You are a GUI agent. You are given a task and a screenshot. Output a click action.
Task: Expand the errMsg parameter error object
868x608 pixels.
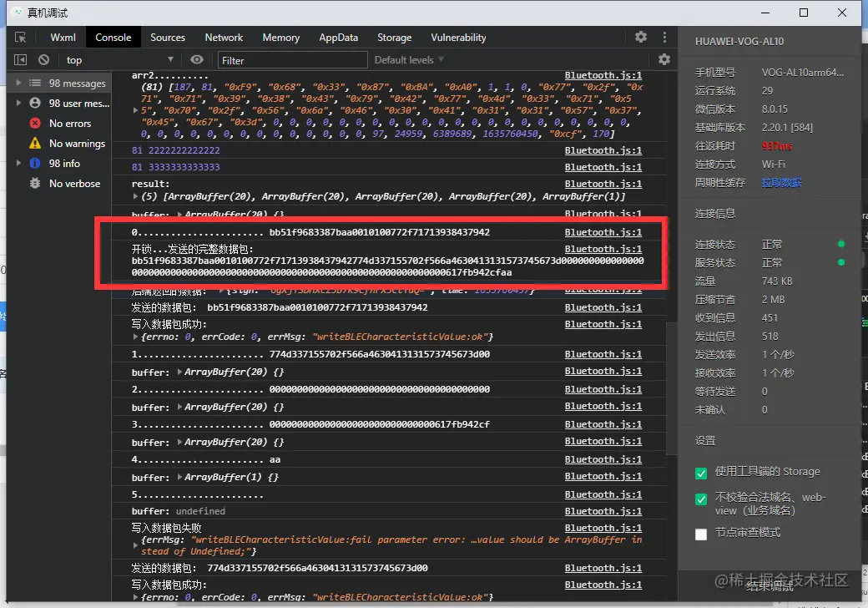pyautogui.click(x=135, y=545)
